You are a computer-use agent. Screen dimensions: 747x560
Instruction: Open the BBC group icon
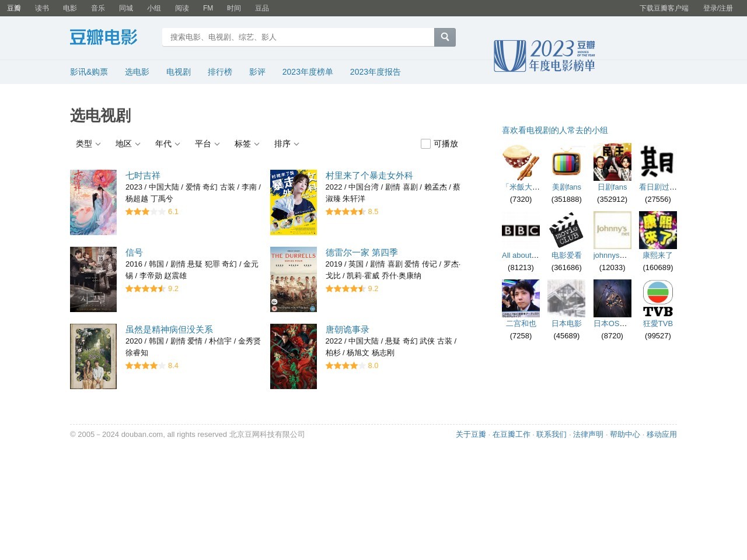tap(521, 230)
